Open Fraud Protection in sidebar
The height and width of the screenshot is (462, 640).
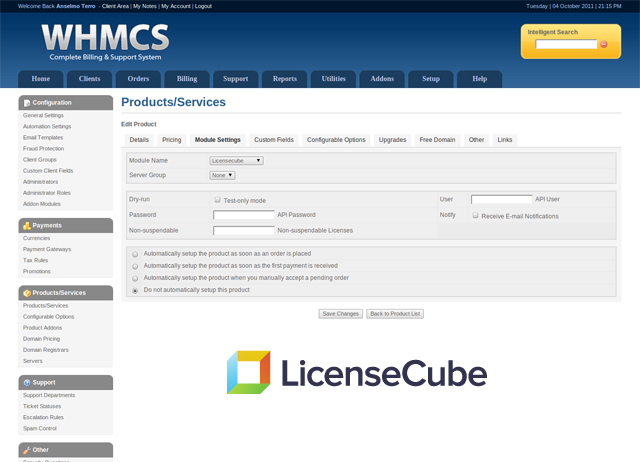pos(43,149)
